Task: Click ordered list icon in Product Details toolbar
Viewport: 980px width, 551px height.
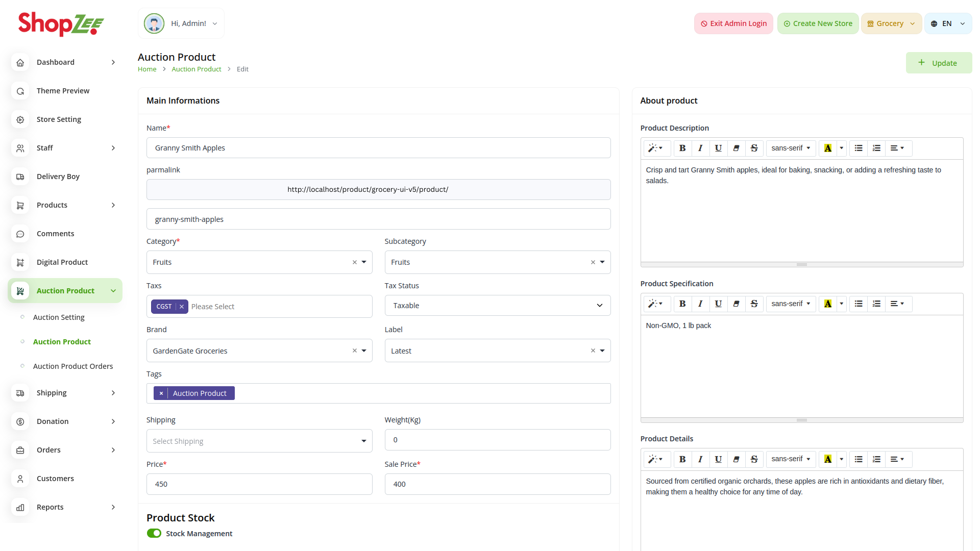Action: (876, 459)
